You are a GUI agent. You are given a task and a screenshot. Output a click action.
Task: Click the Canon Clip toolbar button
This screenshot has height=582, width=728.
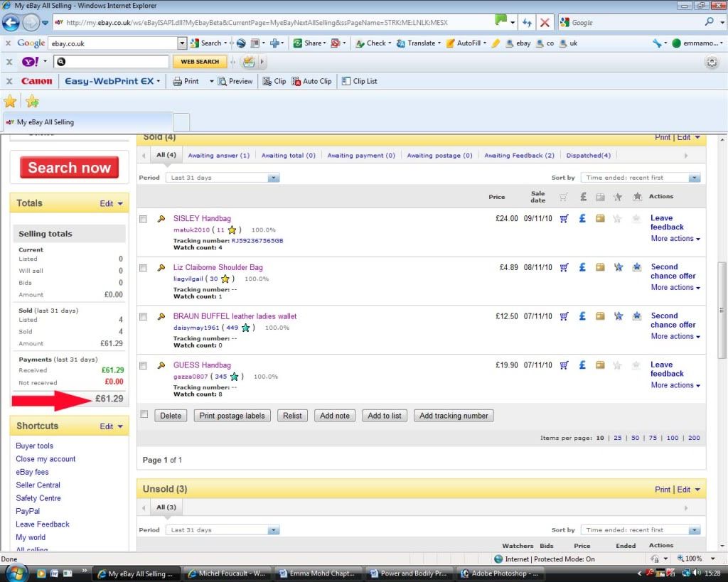(274, 81)
